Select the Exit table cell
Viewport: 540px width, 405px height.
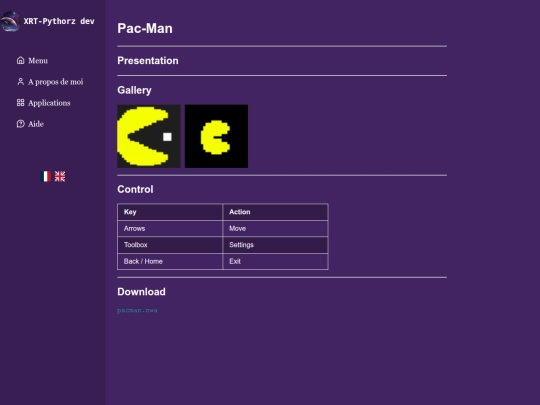coord(276,261)
